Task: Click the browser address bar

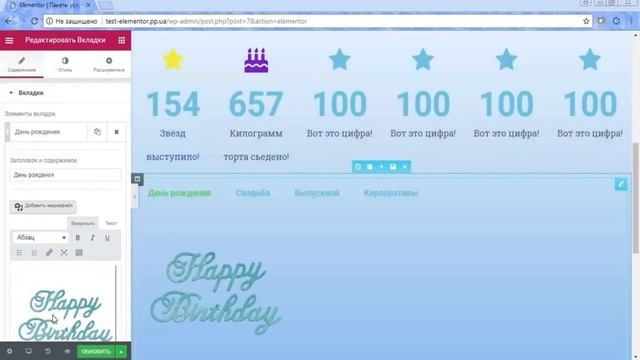Action: pos(318,21)
